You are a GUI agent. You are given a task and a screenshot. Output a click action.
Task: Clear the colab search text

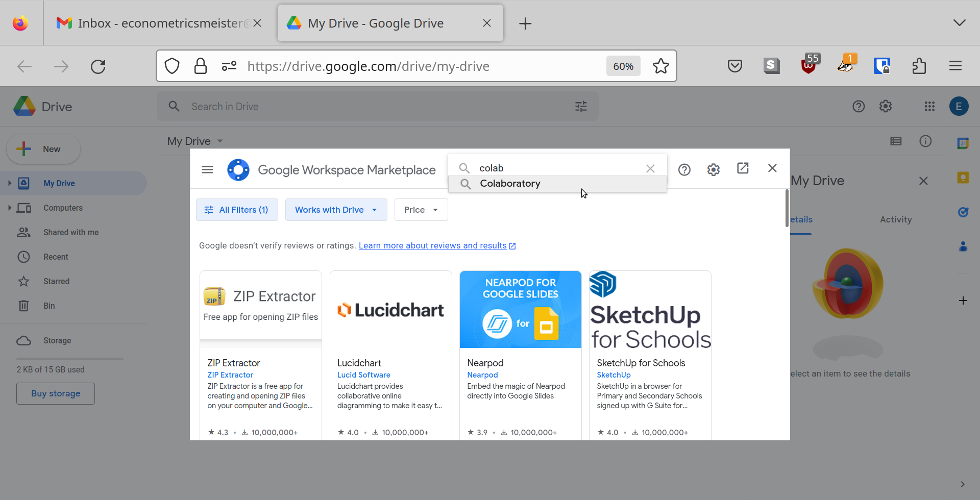[x=650, y=168]
